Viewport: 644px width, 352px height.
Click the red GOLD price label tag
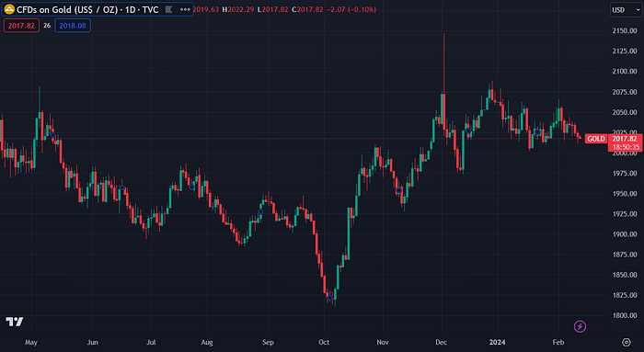[x=595, y=139]
